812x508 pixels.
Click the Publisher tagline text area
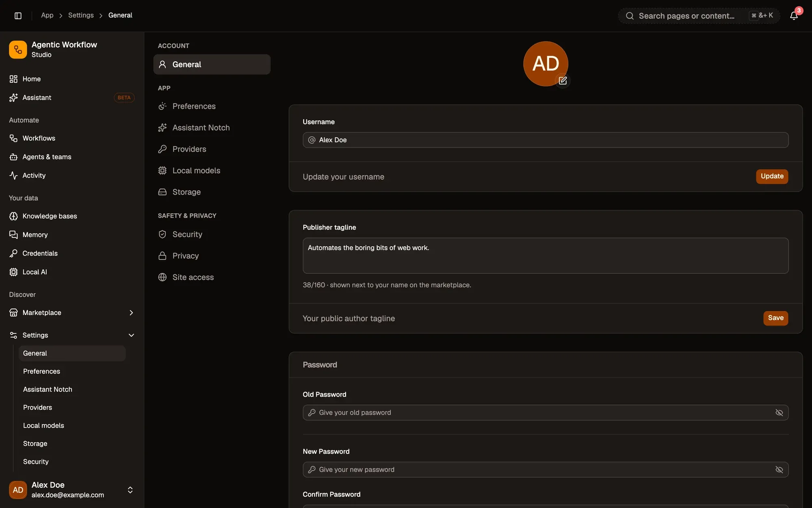(546, 256)
